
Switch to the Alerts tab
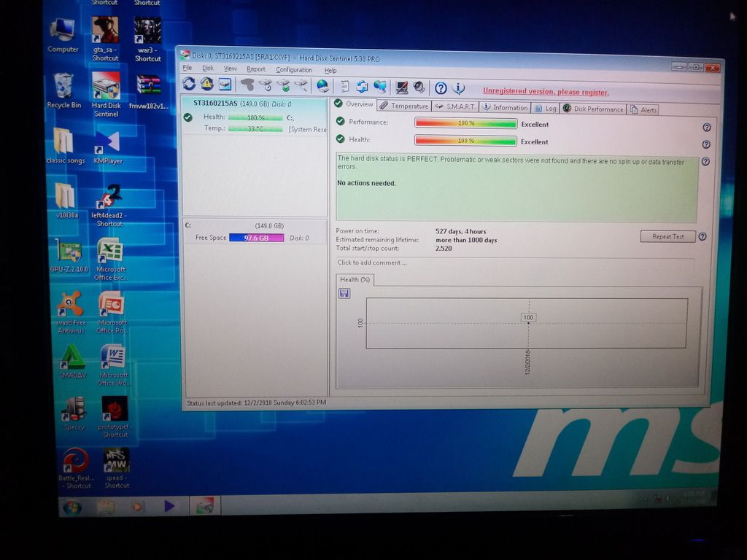[x=643, y=110]
